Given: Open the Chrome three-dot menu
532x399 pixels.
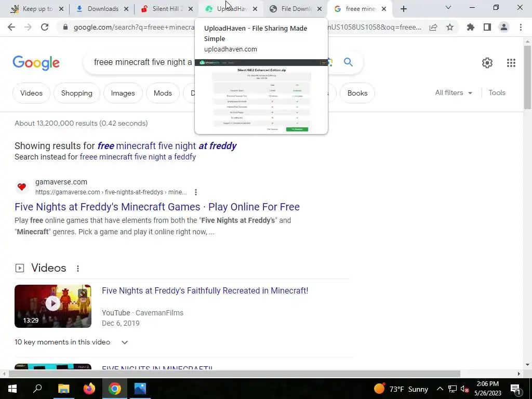Looking at the screenshot, I should [x=521, y=27].
